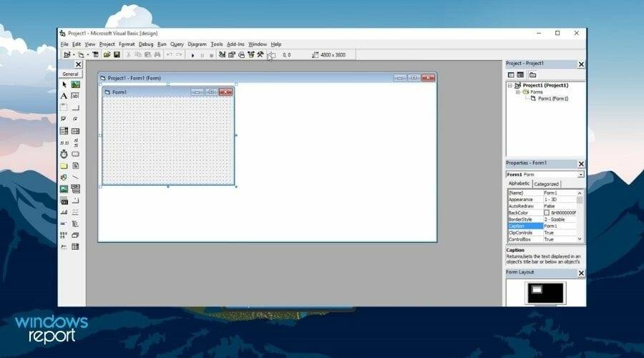Select the OptionButton control tool
Viewport: 644px width, 358px height.
click(76, 119)
